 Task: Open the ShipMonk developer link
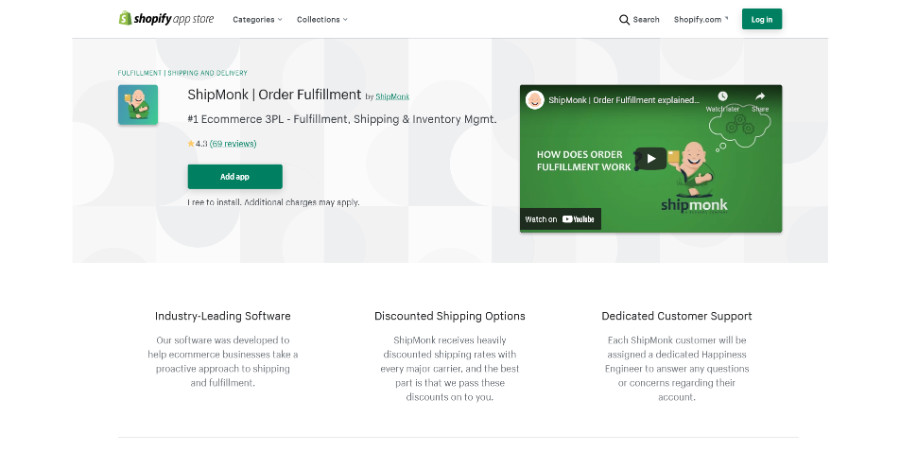(392, 96)
